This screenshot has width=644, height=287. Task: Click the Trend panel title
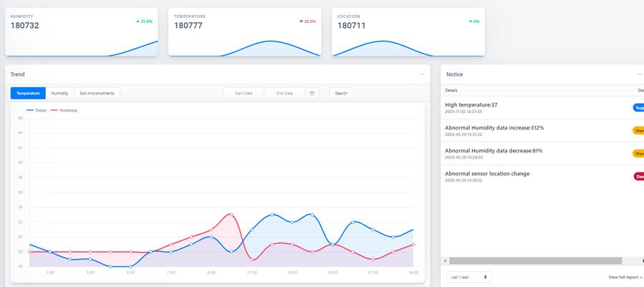click(18, 74)
